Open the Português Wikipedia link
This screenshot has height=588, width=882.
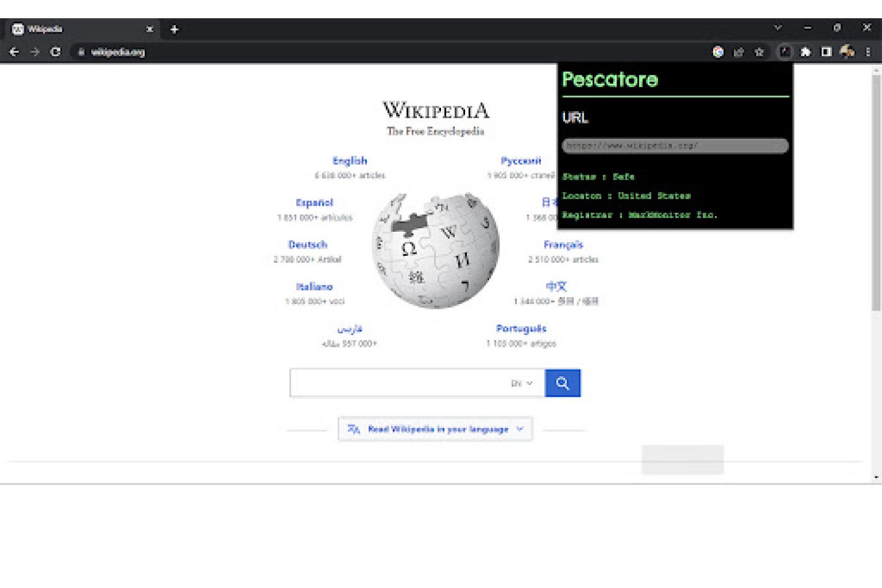pyautogui.click(x=521, y=329)
